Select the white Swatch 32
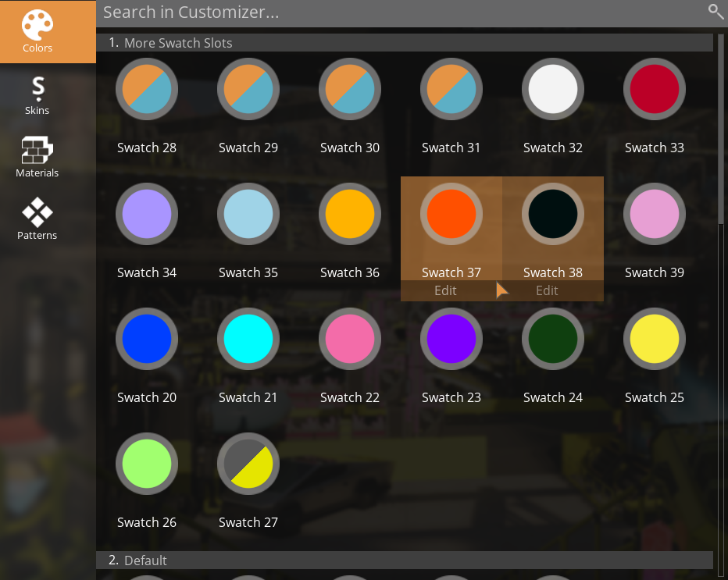The height and width of the screenshot is (580, 728). coord(553,89)
